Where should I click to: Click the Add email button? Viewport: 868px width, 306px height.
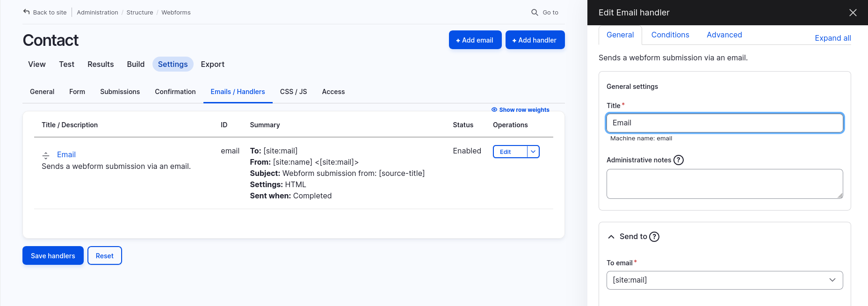click(475, 40)
